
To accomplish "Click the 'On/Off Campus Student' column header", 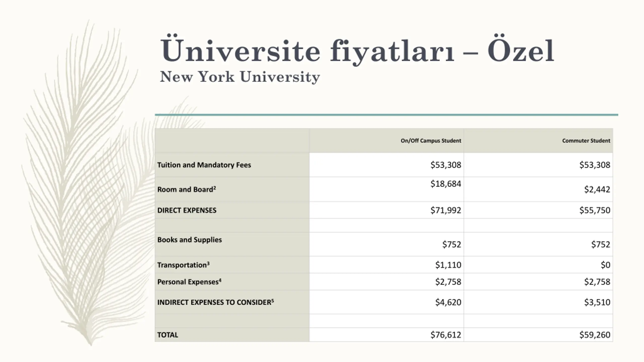I will [x=431, y=141].
